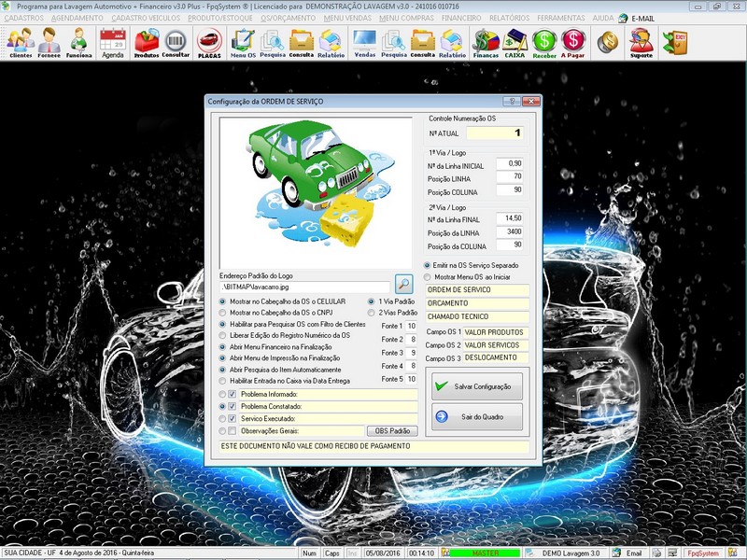The height and width of the screenshot is (560, 747).
Task: Select the 1 Via Padrão option
Action: pos(371,301)
